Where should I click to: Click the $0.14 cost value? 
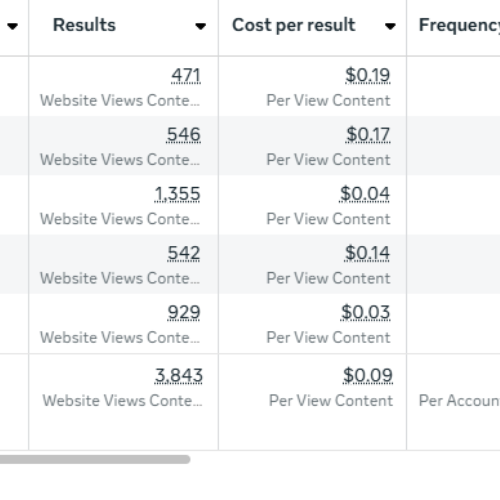367,253
